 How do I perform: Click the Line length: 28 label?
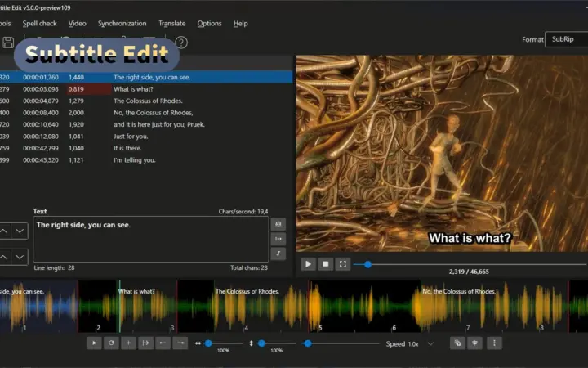coord(55,267)
